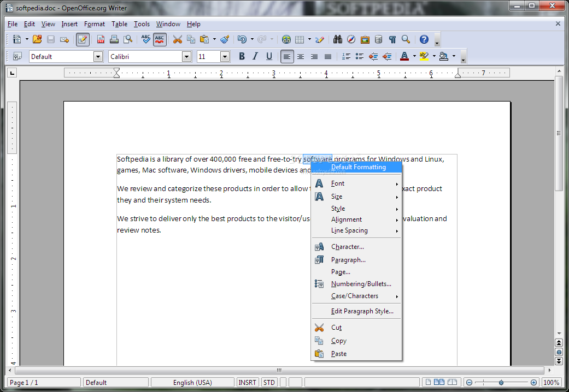Open the Font Color dropdown arrow
The height and width of the screenshot is (392, 569).
[x=414, y=56]
